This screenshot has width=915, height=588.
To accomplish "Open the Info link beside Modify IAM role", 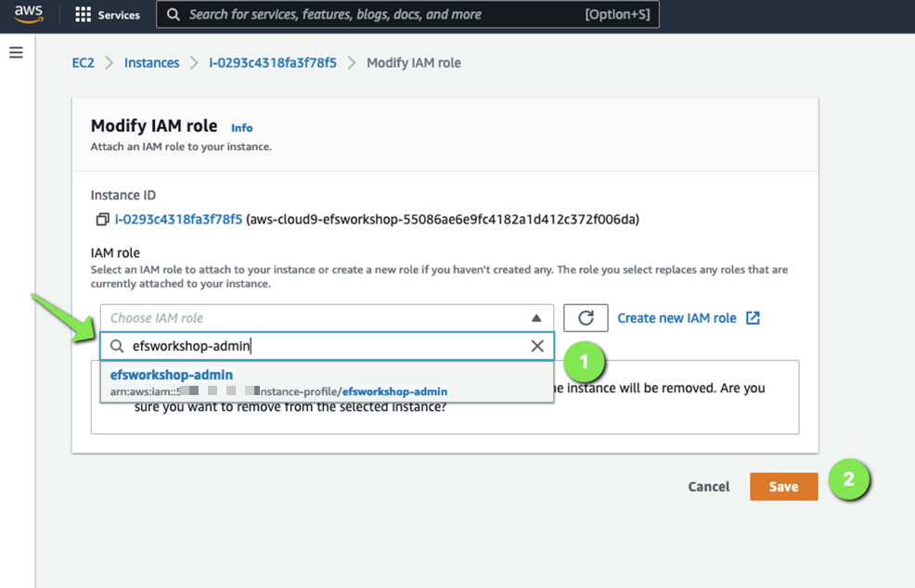I will tap(241, 128).
